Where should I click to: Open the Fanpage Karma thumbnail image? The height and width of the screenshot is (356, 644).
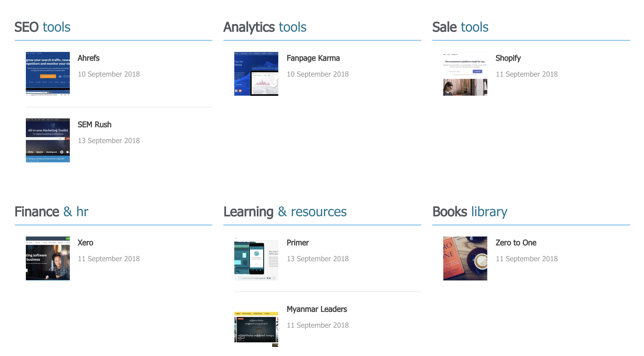[256, 74]
